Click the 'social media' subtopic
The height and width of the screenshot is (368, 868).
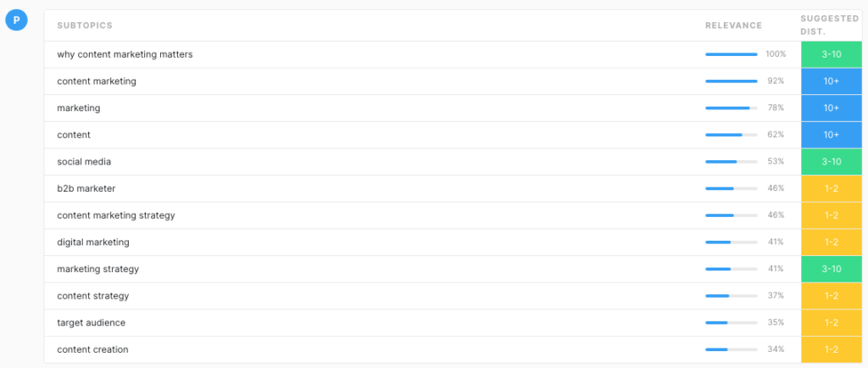84,162
